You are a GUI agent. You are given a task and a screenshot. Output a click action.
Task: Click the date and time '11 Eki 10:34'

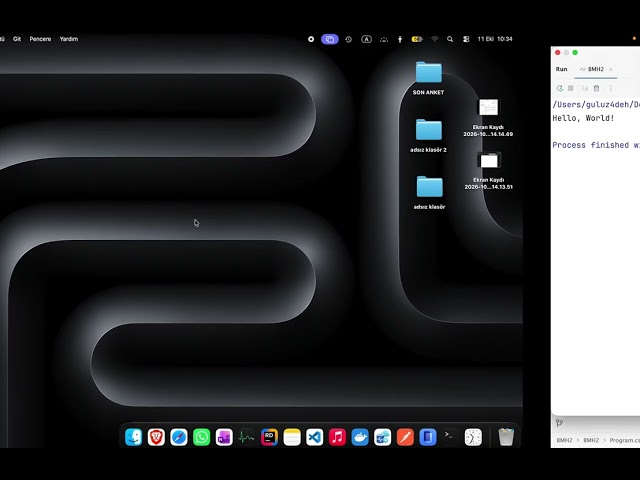[x=495, y=39]
